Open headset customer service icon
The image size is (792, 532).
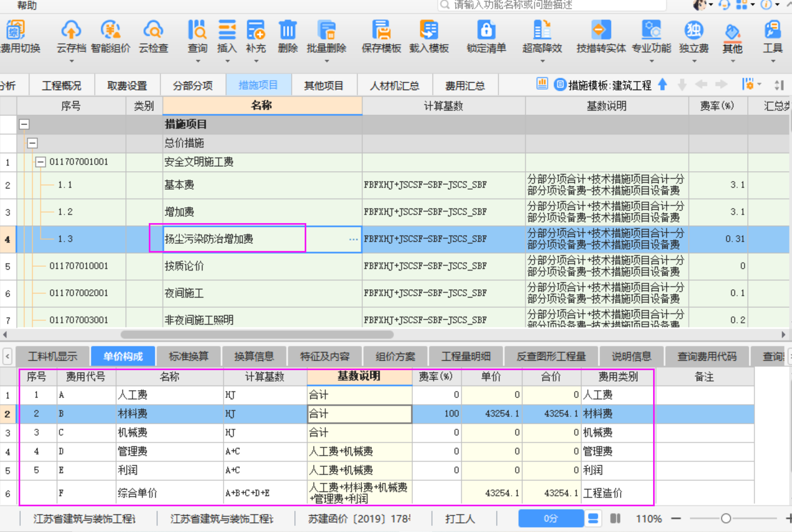coord(725,5)
